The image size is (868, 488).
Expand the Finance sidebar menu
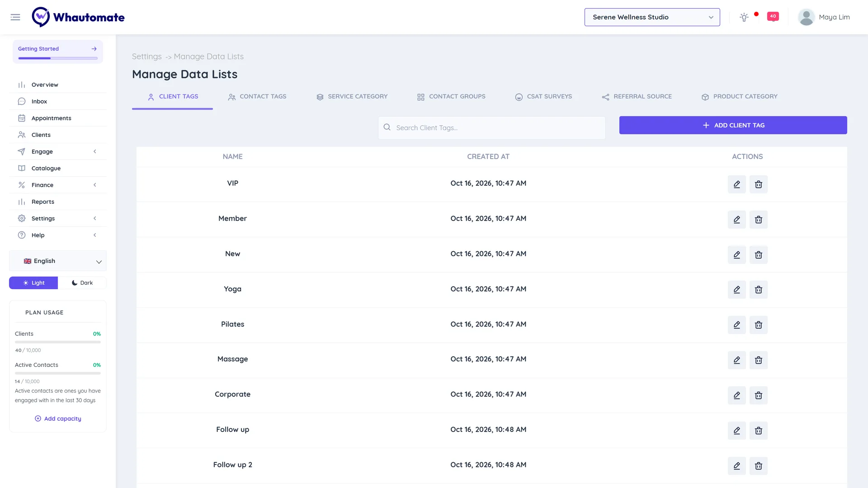[x=58, y=185]
